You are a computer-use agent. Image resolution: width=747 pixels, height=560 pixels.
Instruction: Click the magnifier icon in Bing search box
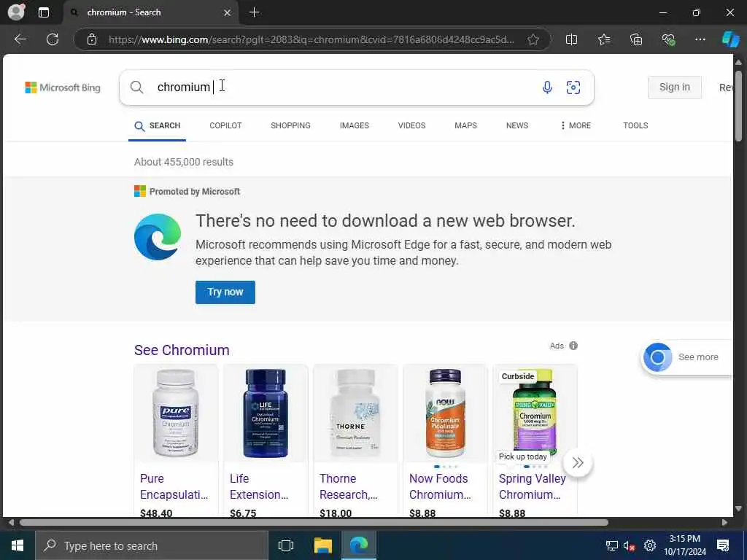click(136, 87)
